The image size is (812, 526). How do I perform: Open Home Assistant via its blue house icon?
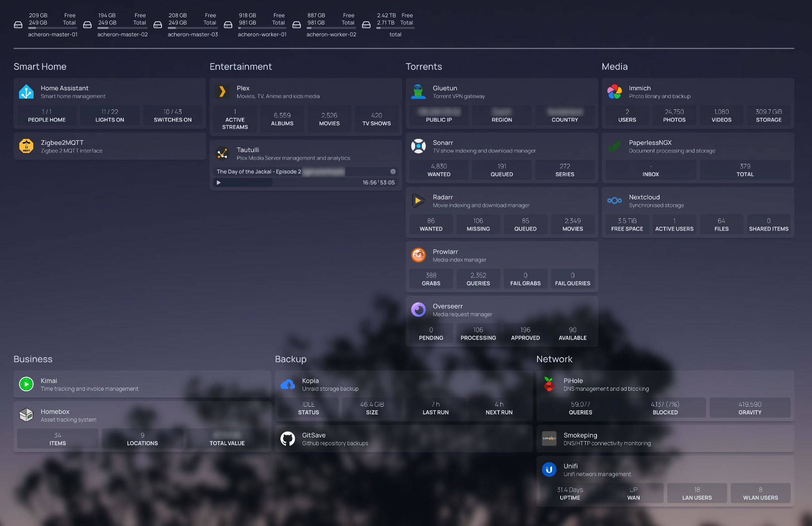pos(26,92)
